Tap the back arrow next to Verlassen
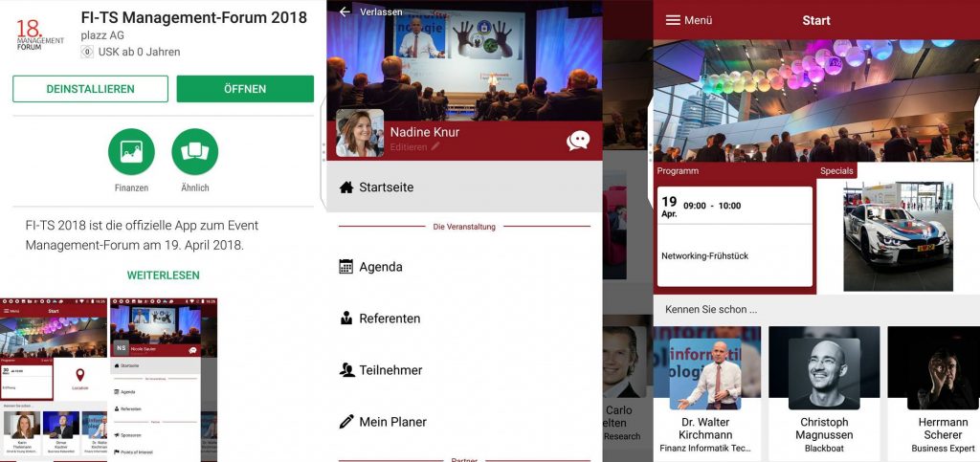The width and height of the screenshot is (980, 462). click(345, 11)
